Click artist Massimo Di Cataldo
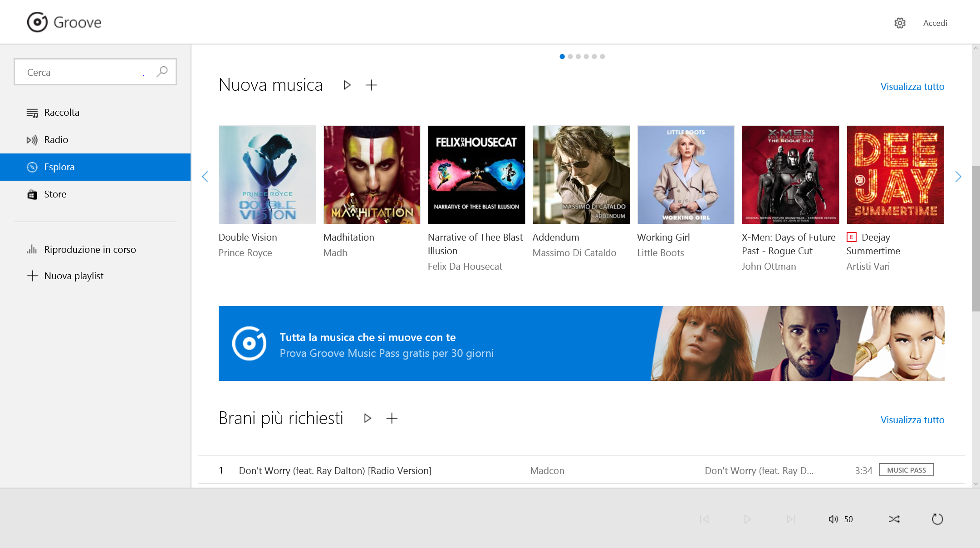This screenshot has height=548, width=980. [574, 253]
